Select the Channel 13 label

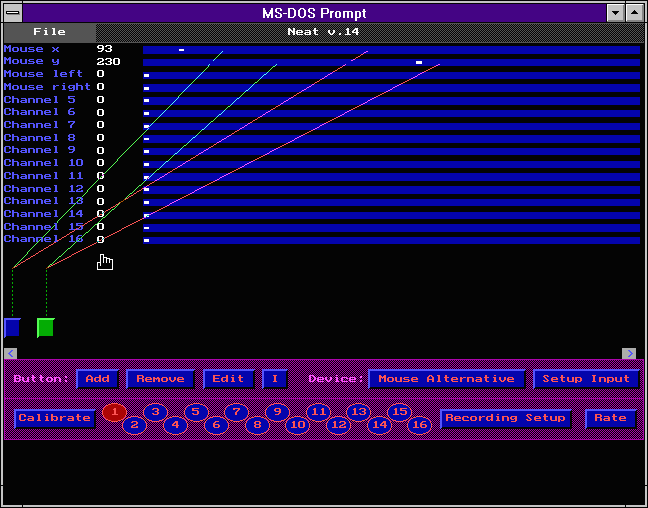click(x=43, y=201)
